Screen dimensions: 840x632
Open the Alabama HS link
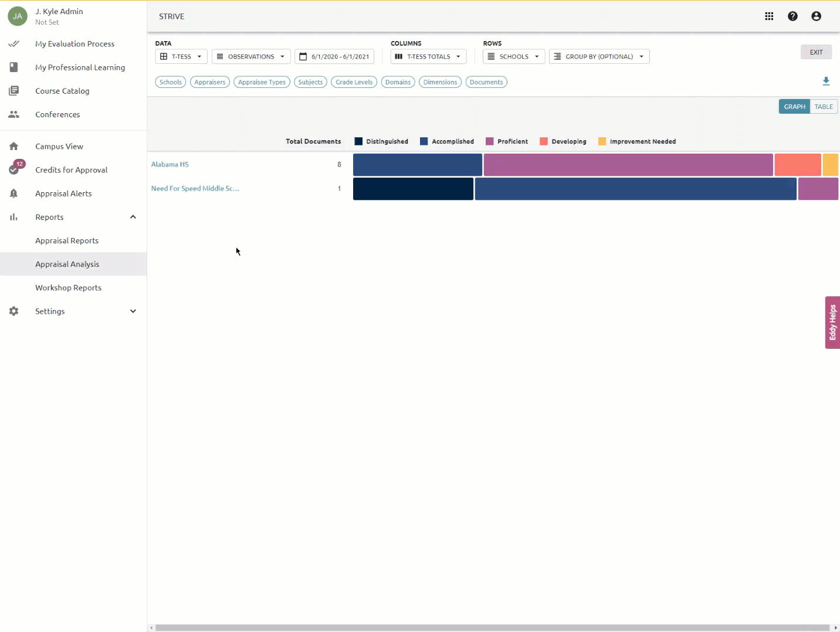point(170,165)
